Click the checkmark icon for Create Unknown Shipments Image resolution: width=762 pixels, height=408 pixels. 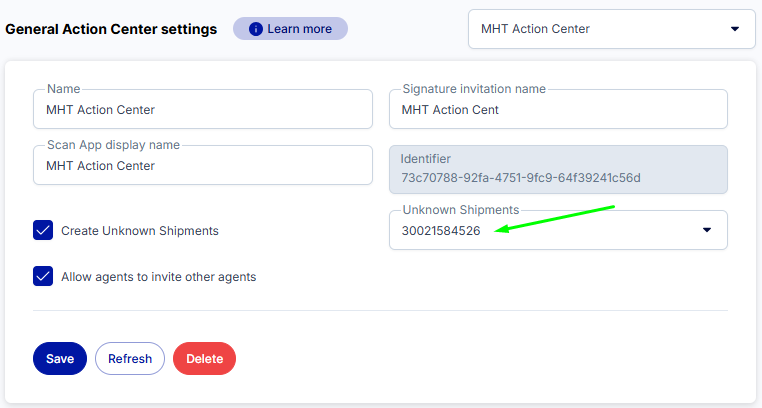[43, 230]
